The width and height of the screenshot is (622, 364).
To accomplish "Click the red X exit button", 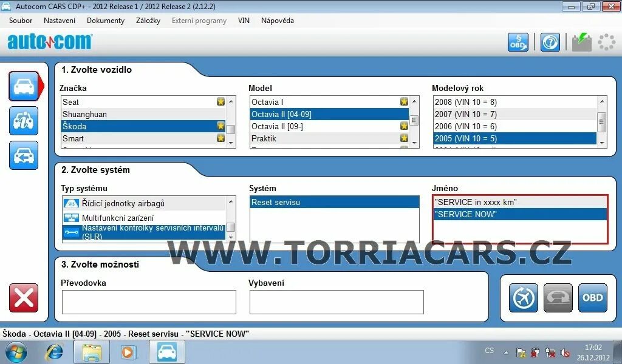I will tap(24, 298).
